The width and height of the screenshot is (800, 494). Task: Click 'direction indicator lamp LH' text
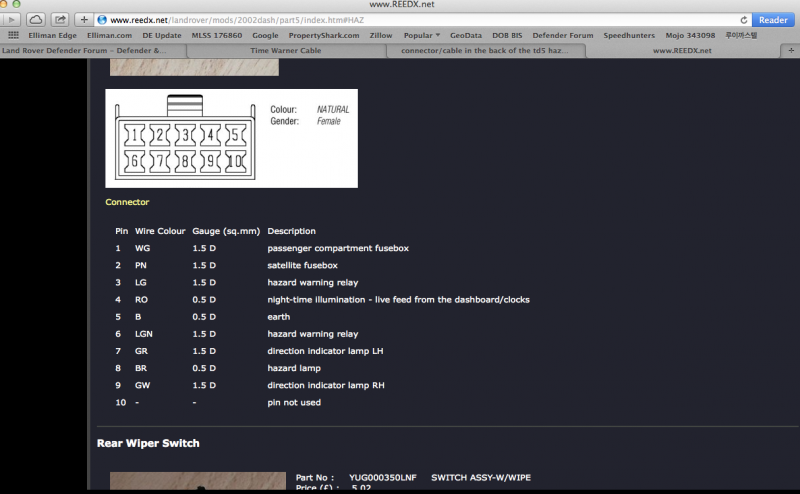[x=325, y=351]
